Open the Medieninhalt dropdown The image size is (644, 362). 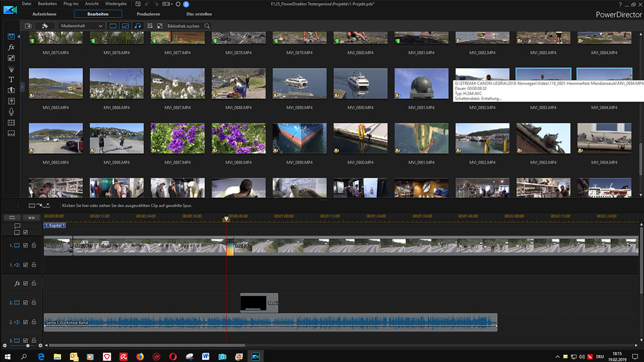(x=82, y=26)
